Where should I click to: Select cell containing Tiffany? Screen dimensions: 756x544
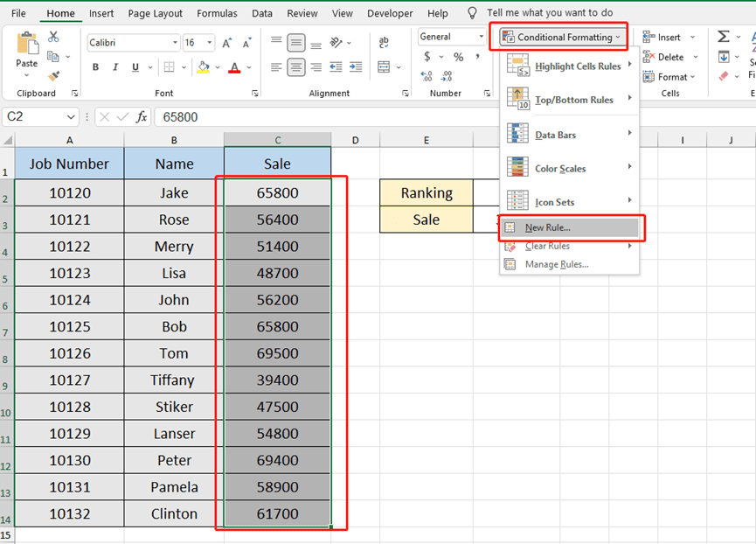174,380
